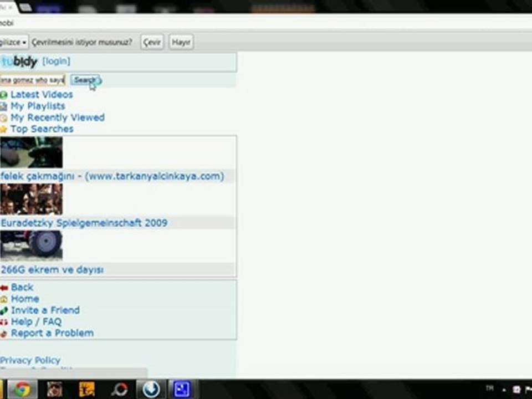This screenshot has width=532, height=399.
Task: Click the horizontal scrollbar at page bottom
Action: [73, 372]
